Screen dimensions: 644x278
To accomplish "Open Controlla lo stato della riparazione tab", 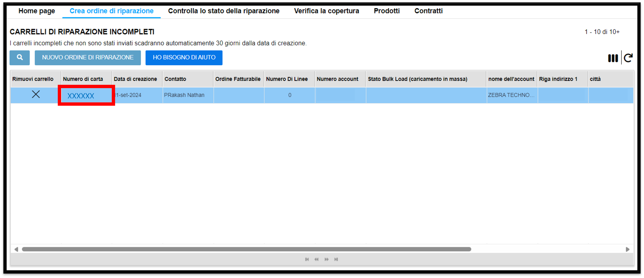I will point(224,11).
